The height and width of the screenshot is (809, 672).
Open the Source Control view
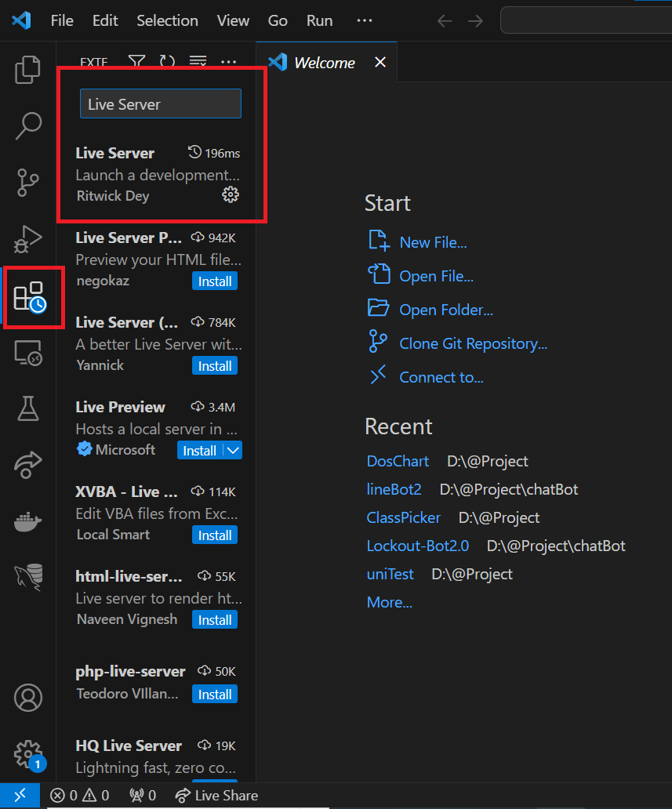pyautogui.click(x=28, y=182)
